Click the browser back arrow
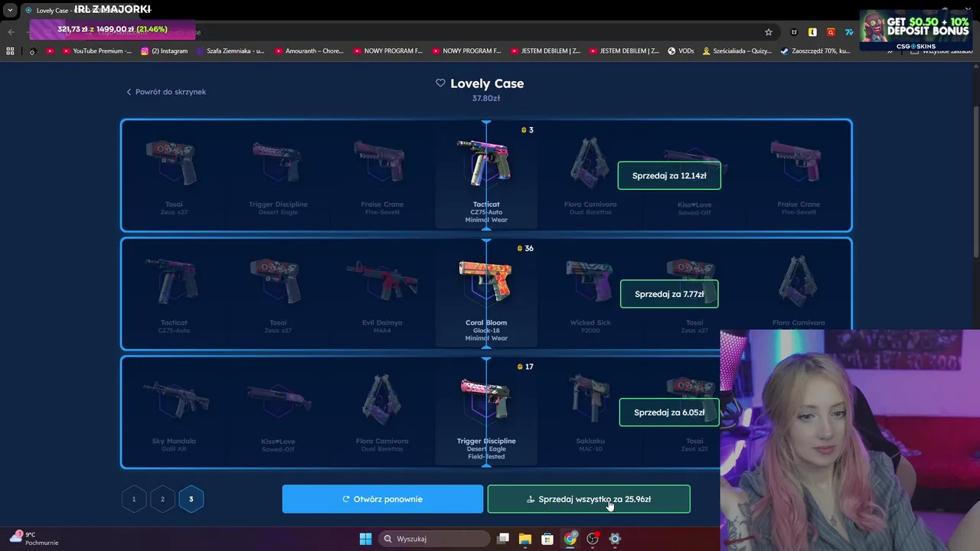The image size is (980, 551). pyautogui.click(x=11, y=32)
